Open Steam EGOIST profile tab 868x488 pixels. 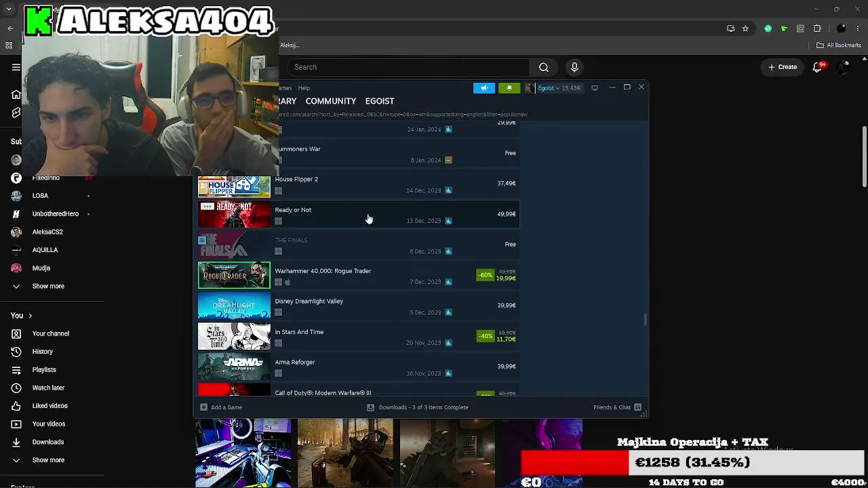380,101
